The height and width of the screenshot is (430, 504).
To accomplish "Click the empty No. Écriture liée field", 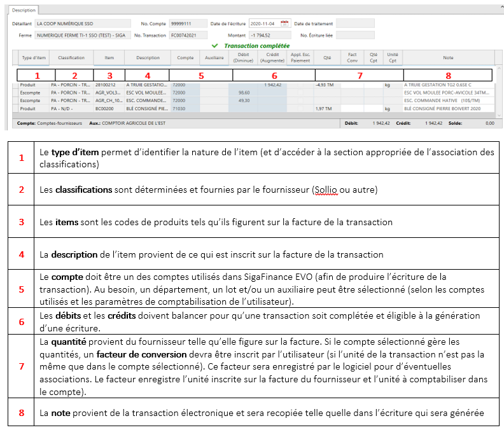I will tap(355, 35).
